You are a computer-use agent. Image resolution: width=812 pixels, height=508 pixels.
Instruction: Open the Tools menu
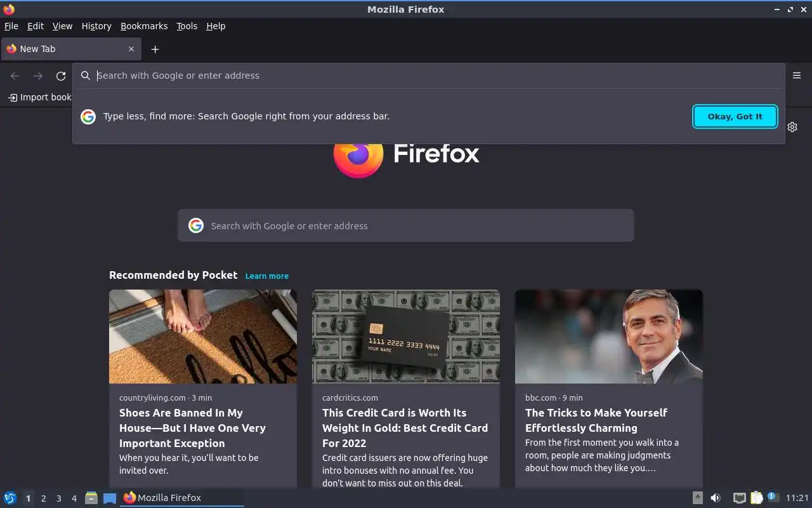click(x=187, y=26)
